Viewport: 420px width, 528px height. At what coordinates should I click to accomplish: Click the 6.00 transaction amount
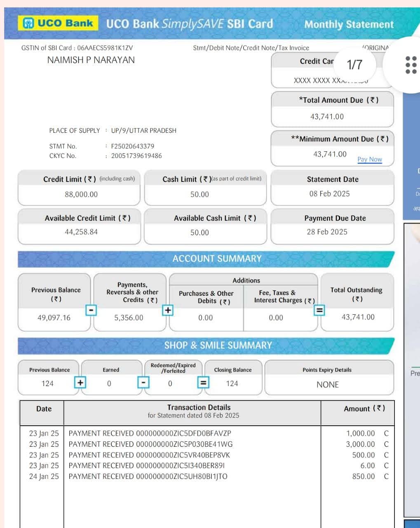click(x=368, y=466)
